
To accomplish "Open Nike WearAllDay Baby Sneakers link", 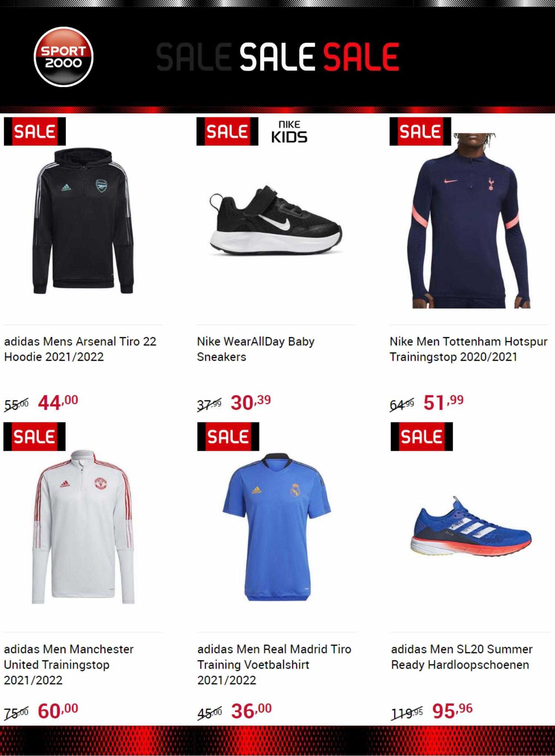I will (255, 349).
